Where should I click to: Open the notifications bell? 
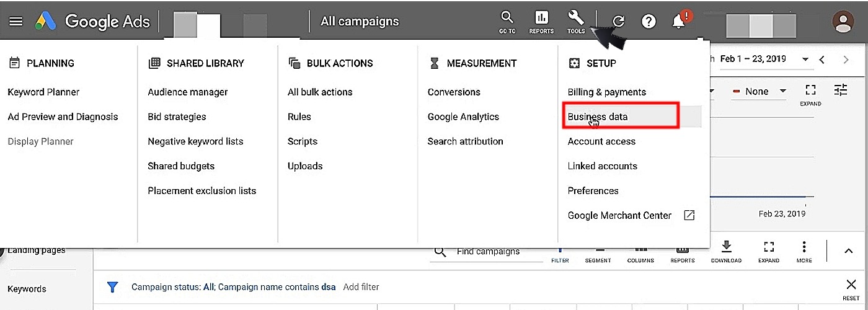(x=679, y=22)
